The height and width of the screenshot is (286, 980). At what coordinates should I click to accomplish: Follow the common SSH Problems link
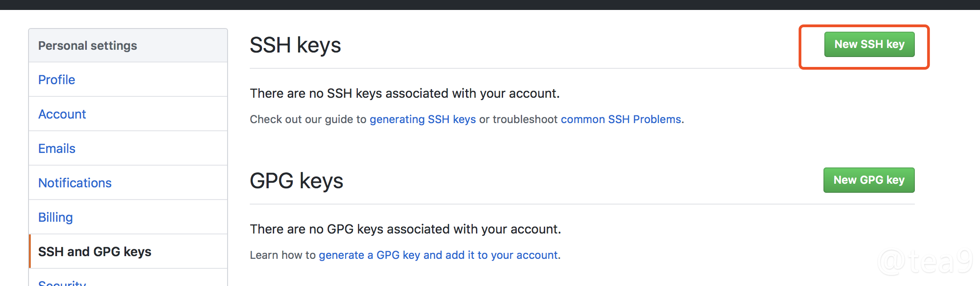coord(622,119)
